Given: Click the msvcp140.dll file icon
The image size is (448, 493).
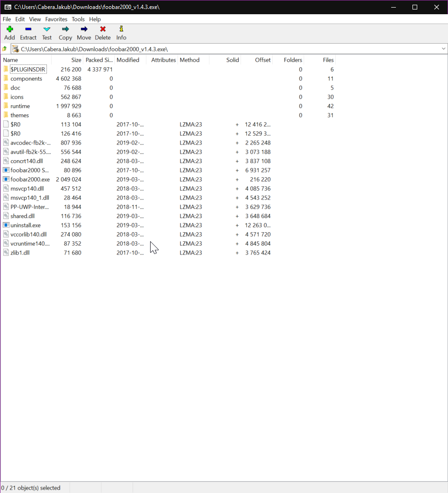Looking at the screenshot, I should 6,188.
